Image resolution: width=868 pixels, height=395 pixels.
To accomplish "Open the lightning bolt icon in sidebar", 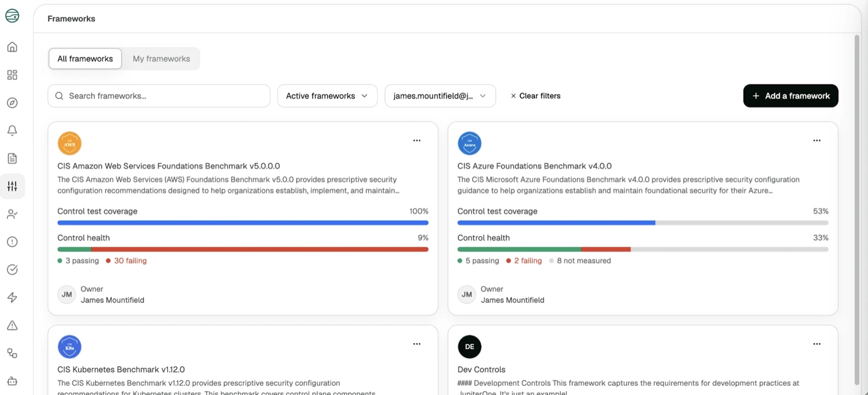I will click(12, 297).
